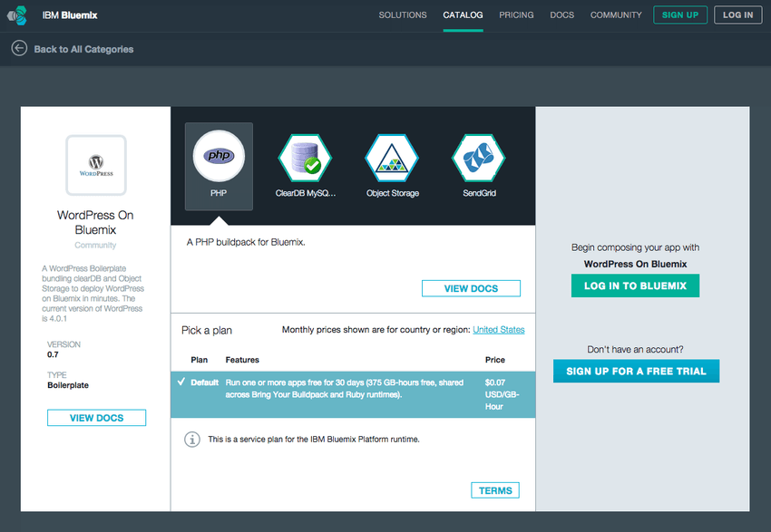The height and width of the screenshot is (532, 771).
Task: Open the Terms button
Action: 495,490
